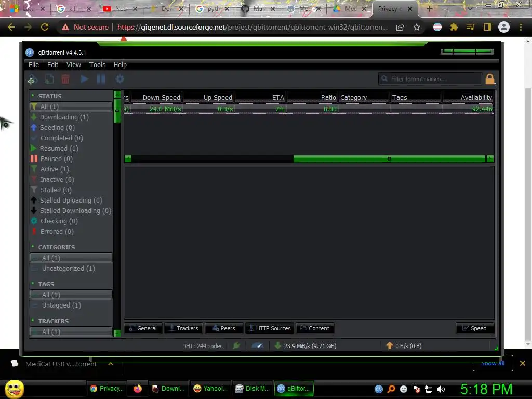
Task: Open the View menu
Action: point(74,65)
